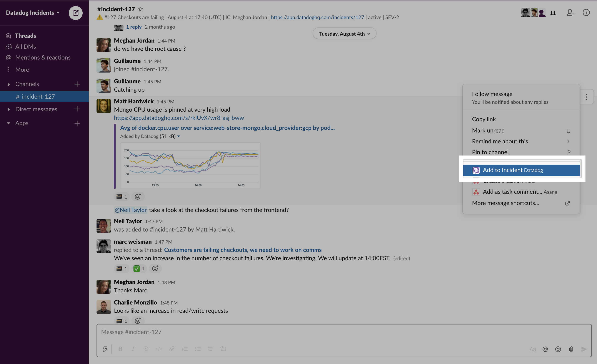Open the 1 reply thread link
This screenshot has height=364, width=597.
(133, 27)
